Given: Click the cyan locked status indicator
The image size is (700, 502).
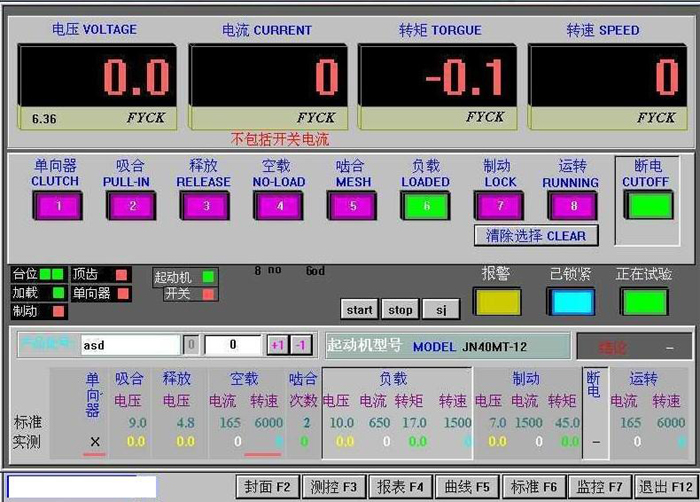Looking at the screenshot, I should 570,301.
